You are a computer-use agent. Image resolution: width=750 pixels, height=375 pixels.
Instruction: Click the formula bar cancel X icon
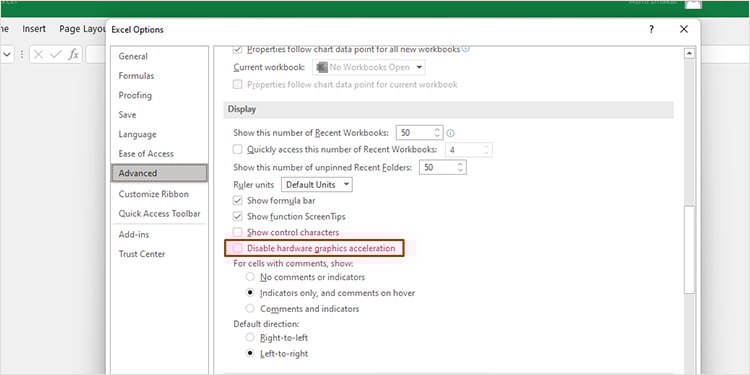(x=39, y=55)
